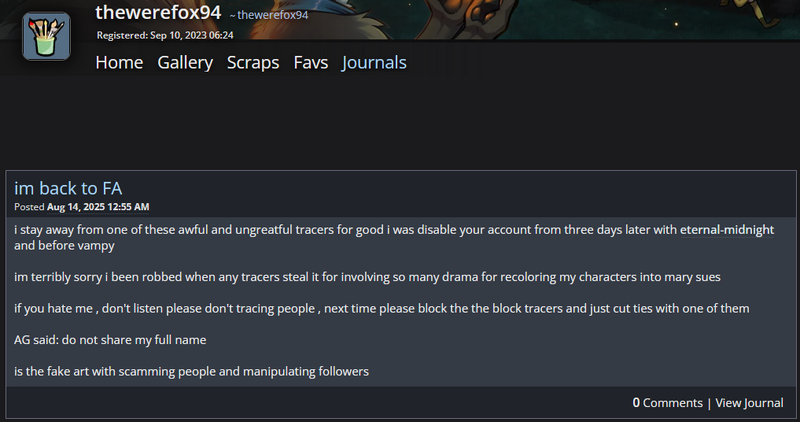Select the Journals tab
The image size is (800, 422).
click(x=374, y=63)
